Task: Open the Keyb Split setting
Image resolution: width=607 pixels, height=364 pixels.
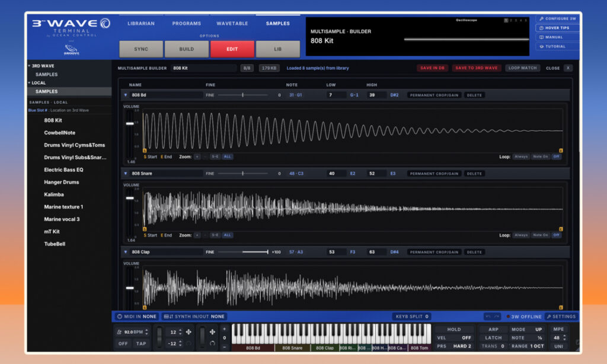Action: pos(412,317)
